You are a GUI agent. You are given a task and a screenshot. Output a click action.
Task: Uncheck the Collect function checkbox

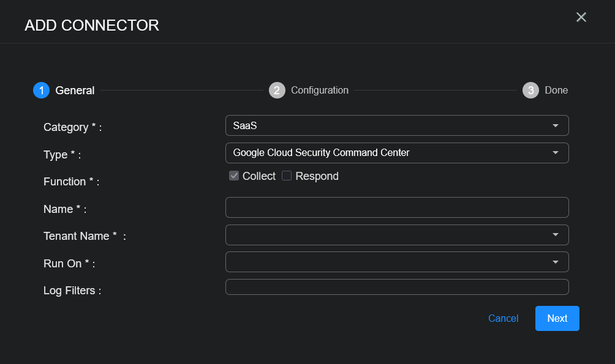coord(234,176)
